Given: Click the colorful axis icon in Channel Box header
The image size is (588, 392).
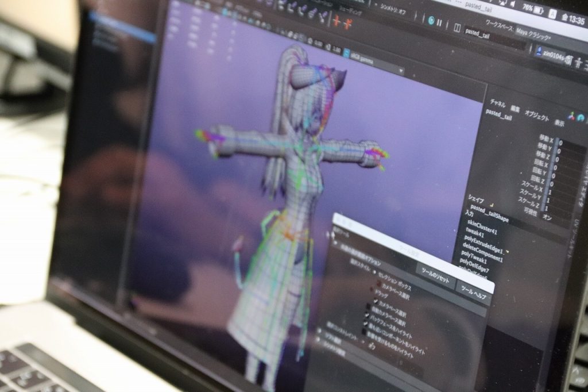Looking at the screenshot, I should coord(571,116).
